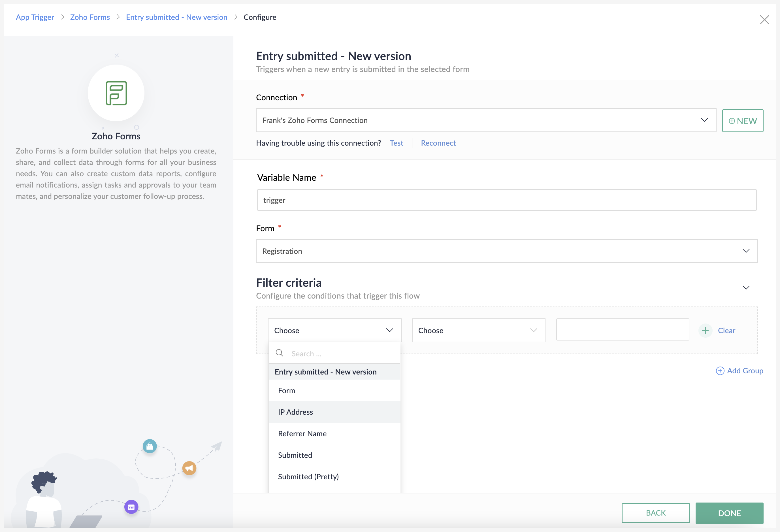The width and height of the screenshot is (780, 532).
Task: Close the configure dialog with X
Action: 764,20
